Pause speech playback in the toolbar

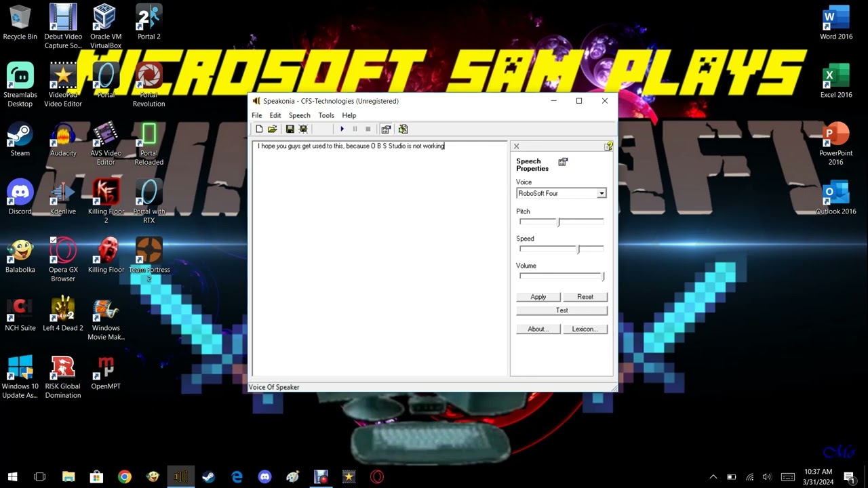pos(355,129)
